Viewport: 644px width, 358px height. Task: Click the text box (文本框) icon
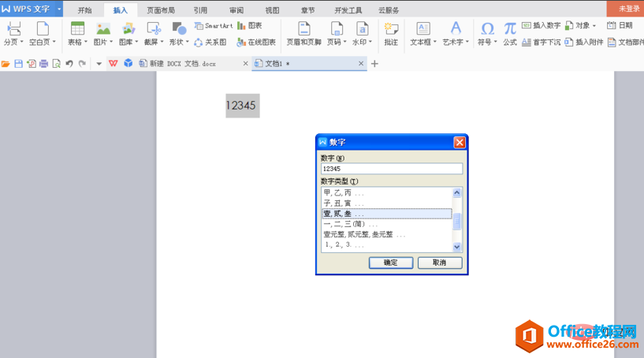(423, 28)
